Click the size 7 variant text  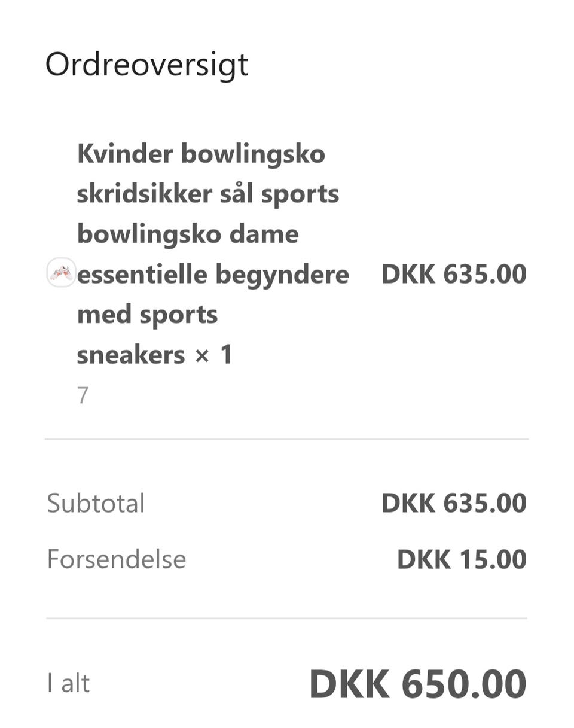point(83,395)
